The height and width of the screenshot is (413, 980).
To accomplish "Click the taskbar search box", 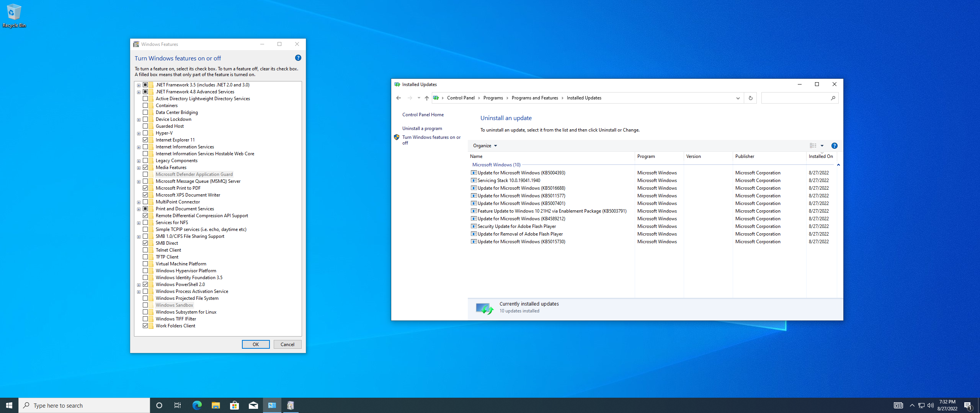I will click(x=84, y=405).
